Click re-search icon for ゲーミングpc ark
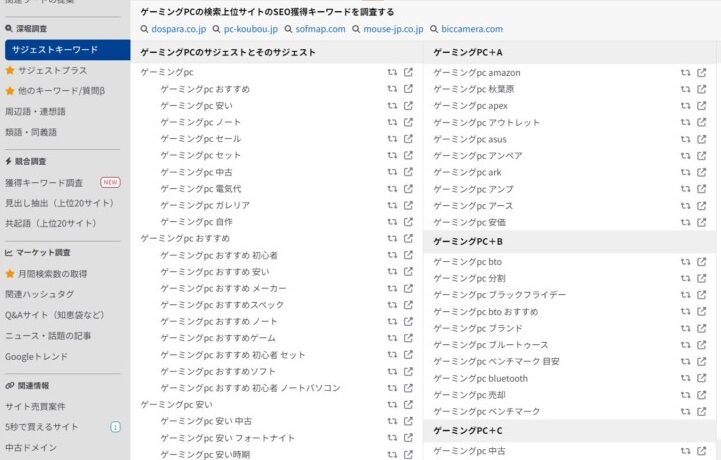 click(685, 172)
